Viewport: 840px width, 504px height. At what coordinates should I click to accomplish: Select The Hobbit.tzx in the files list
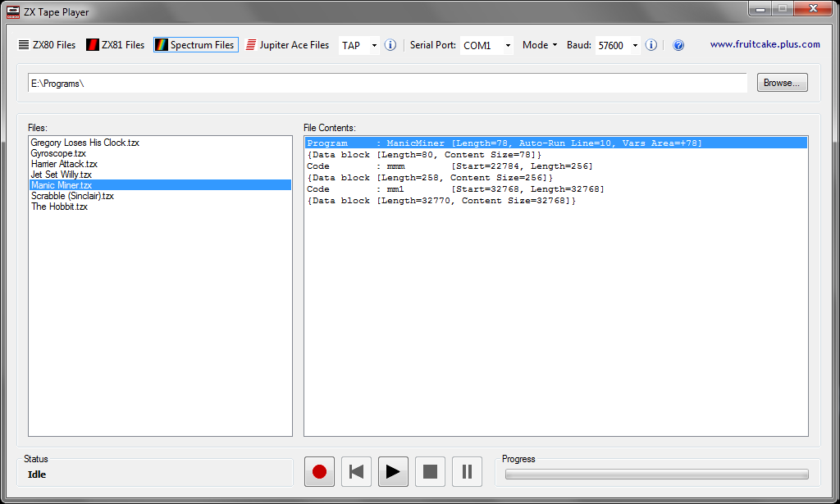[x=160, y=207]
